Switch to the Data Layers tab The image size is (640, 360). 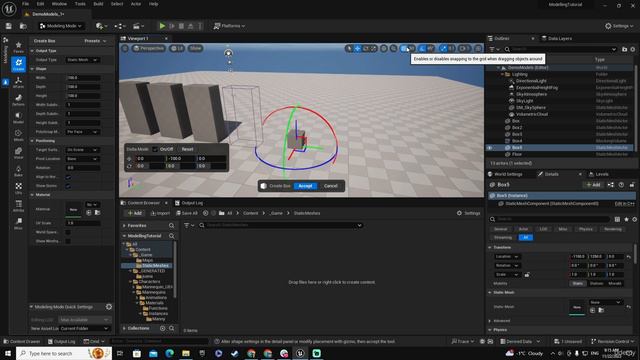(557, 38)
